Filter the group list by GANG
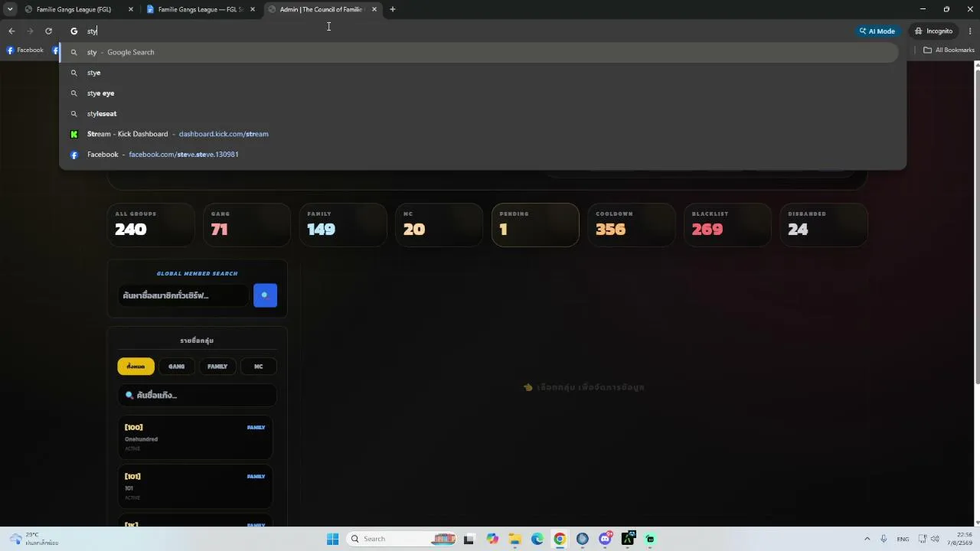Image resolution: width=980 pixels, height=551 pixels. point(176,367)
